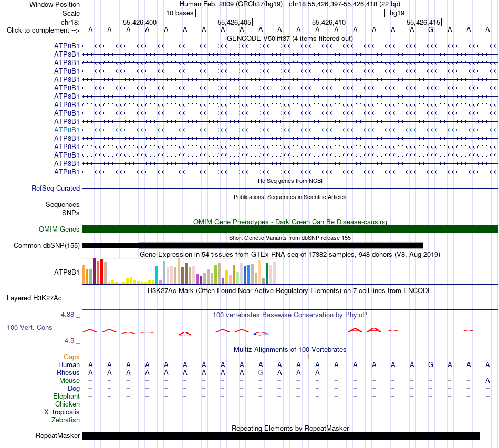Click the orange '1' gap count marker
Image resolution: width=499 pixels, height=448 pixels.
308,357
